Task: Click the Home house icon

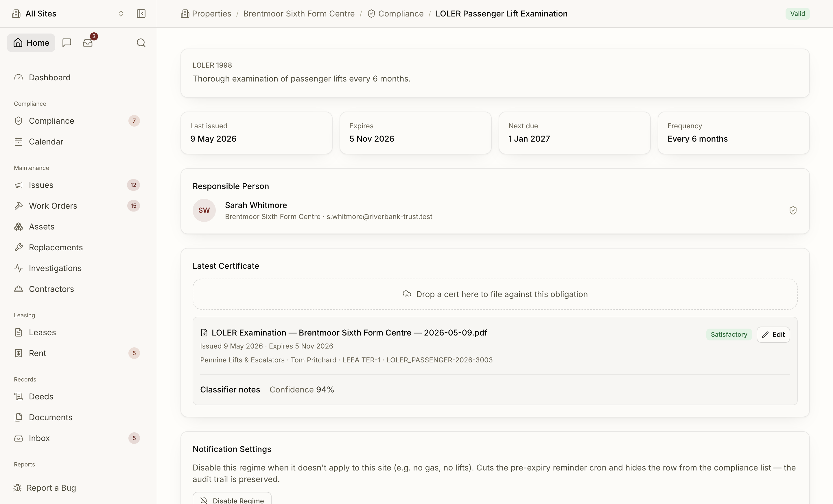Action: pos(18,42)
